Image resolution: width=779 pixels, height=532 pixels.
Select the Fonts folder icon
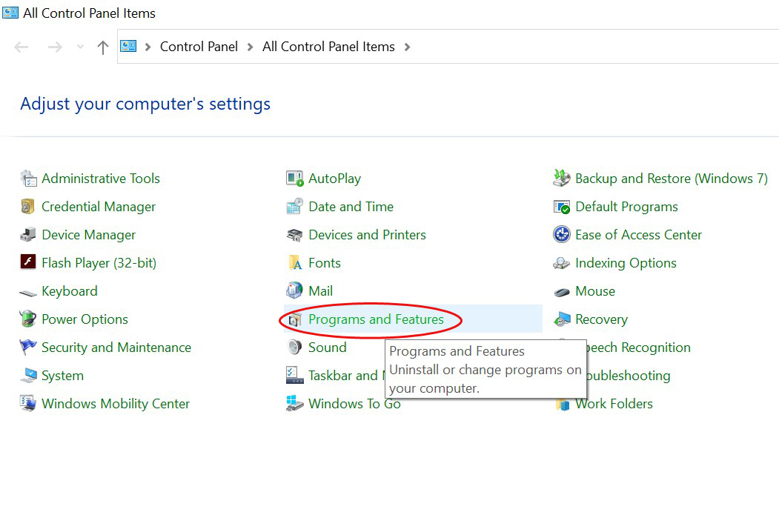[294, 263]
